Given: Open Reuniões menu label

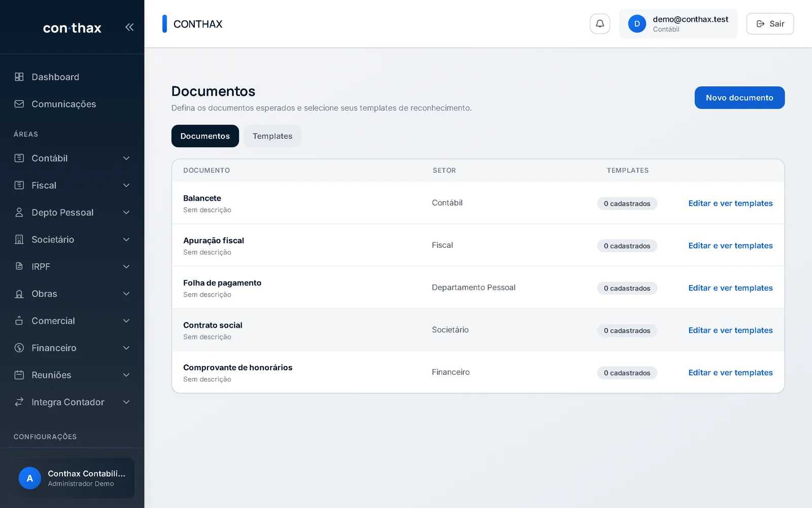Looking at the screenshot, I should click(51, 375).
